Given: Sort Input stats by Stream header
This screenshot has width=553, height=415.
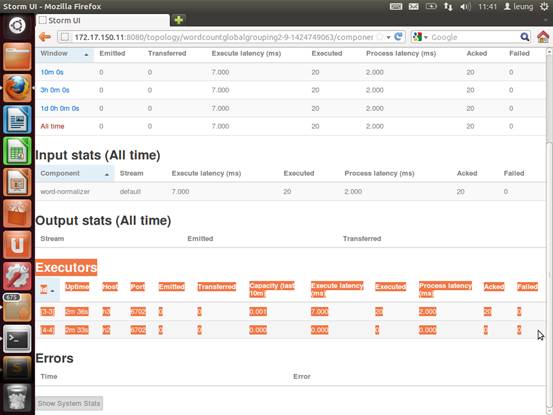Looking at the screenshot, I should pos(132,173).
